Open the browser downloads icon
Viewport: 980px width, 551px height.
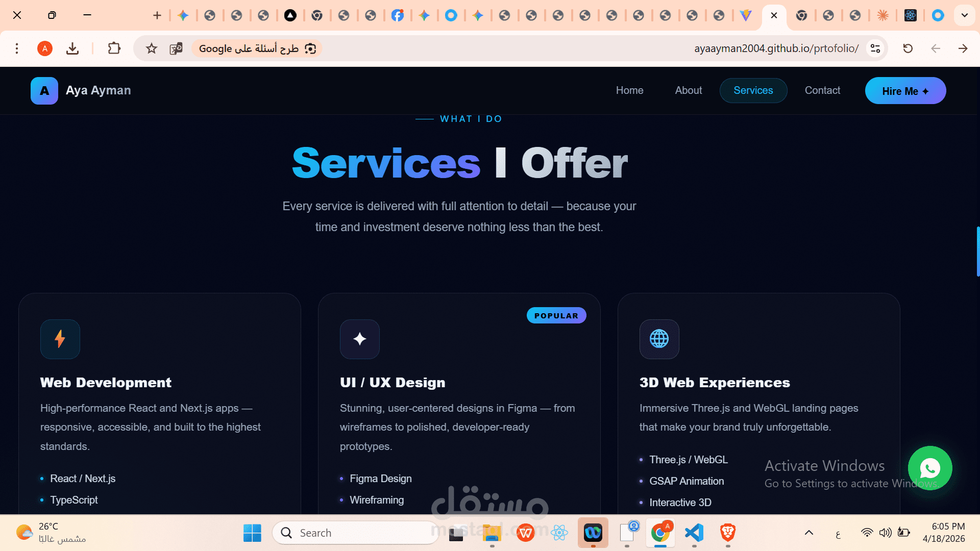click(x=72, y=48)
